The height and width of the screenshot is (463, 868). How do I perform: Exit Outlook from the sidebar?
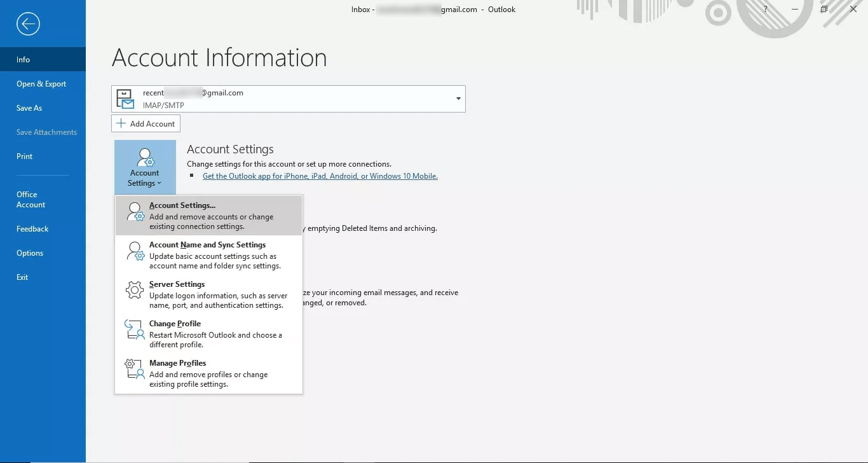[43, 277]
